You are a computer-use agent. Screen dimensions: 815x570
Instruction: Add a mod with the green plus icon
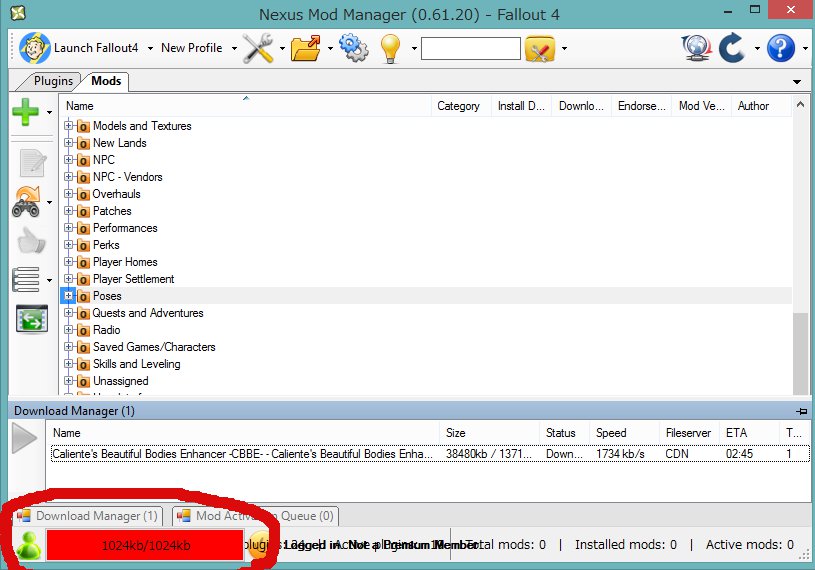tap(25, 112)
